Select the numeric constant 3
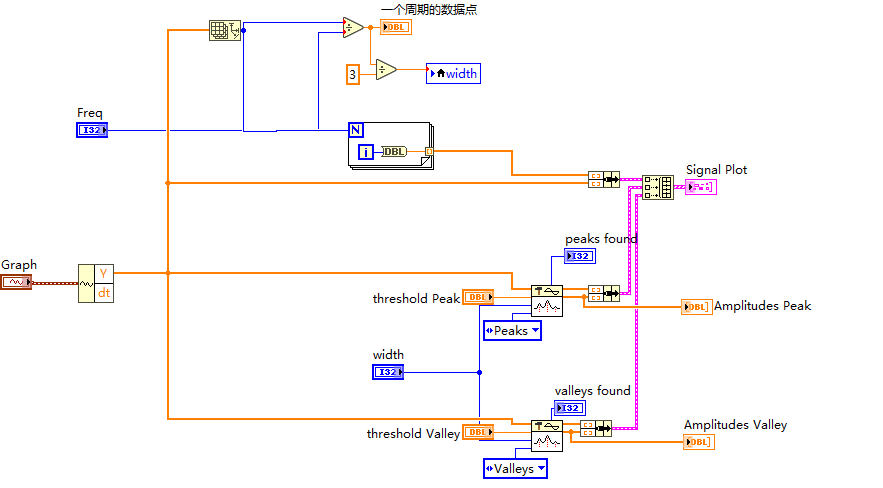 click(353, 74)
